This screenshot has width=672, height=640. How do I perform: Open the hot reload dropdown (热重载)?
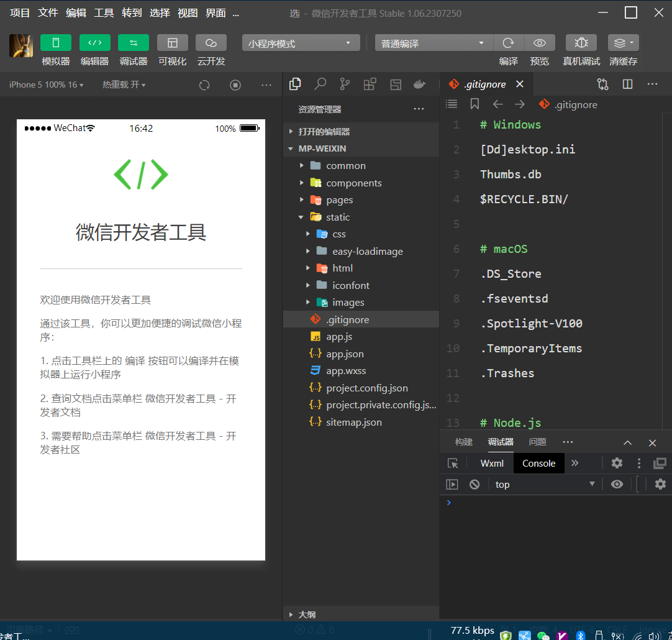click(124, 85)
